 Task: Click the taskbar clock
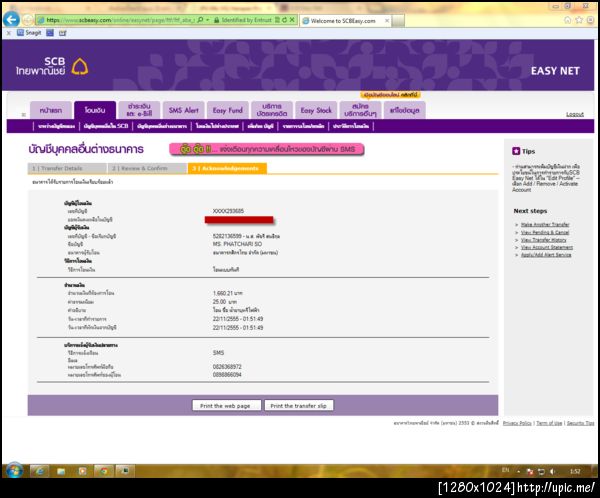[575, 472]
